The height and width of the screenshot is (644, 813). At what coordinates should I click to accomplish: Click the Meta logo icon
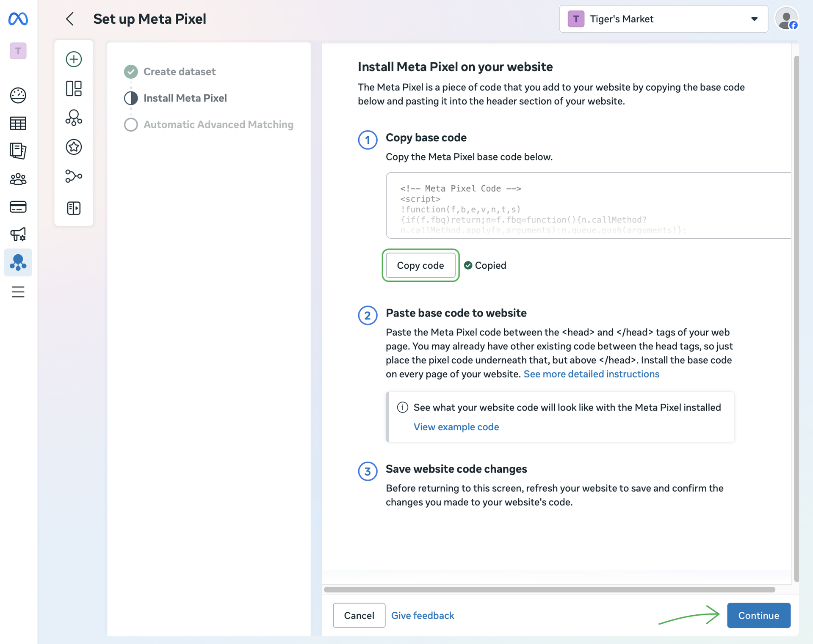point(18,19)
